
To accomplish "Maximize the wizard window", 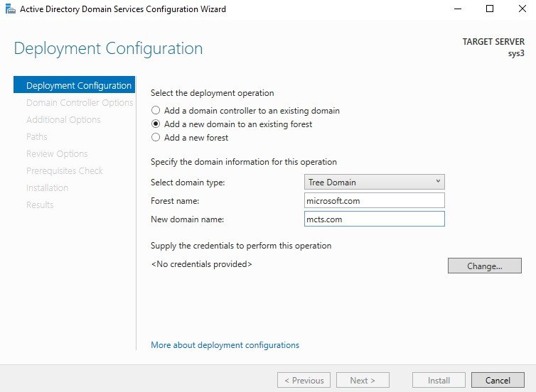I will pos(490,9).
